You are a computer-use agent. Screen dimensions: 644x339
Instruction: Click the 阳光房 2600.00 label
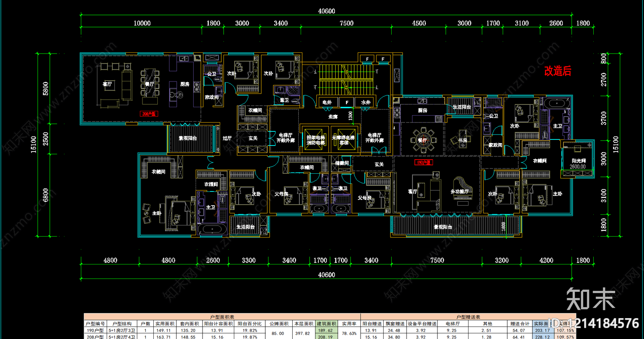point(578,164)
